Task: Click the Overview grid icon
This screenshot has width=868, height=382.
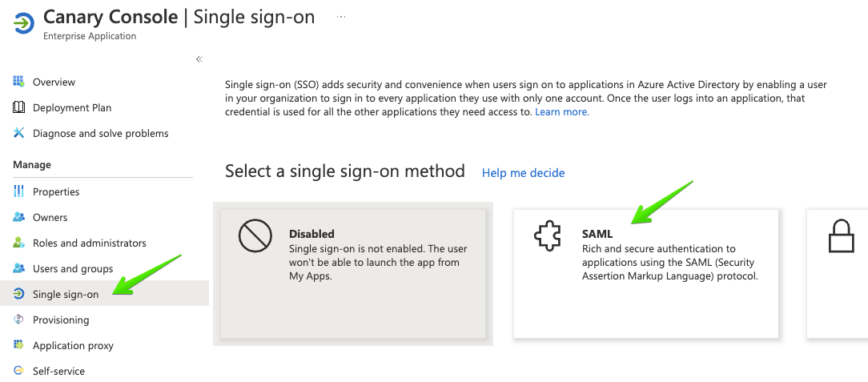Action: click(19, 82)
